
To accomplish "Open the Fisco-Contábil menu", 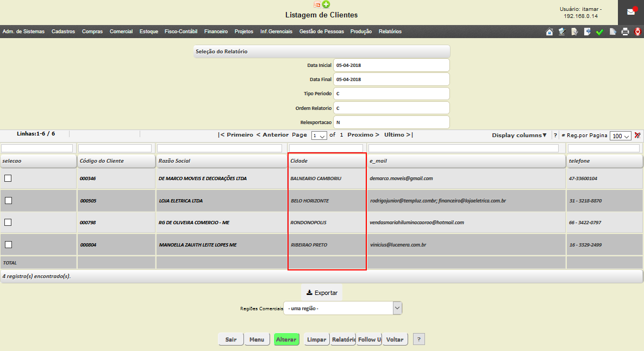I will coord(181,32).
